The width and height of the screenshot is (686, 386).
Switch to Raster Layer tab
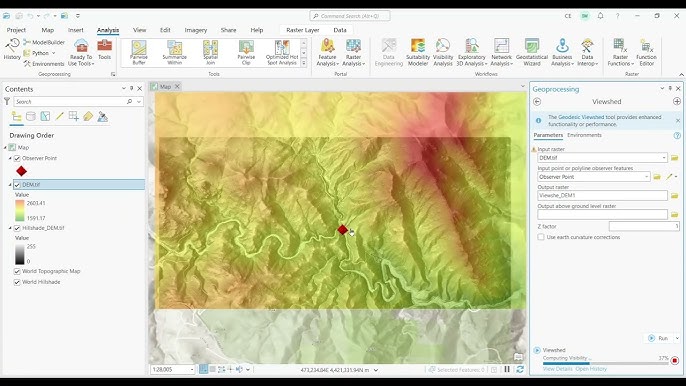coord(303,30)
